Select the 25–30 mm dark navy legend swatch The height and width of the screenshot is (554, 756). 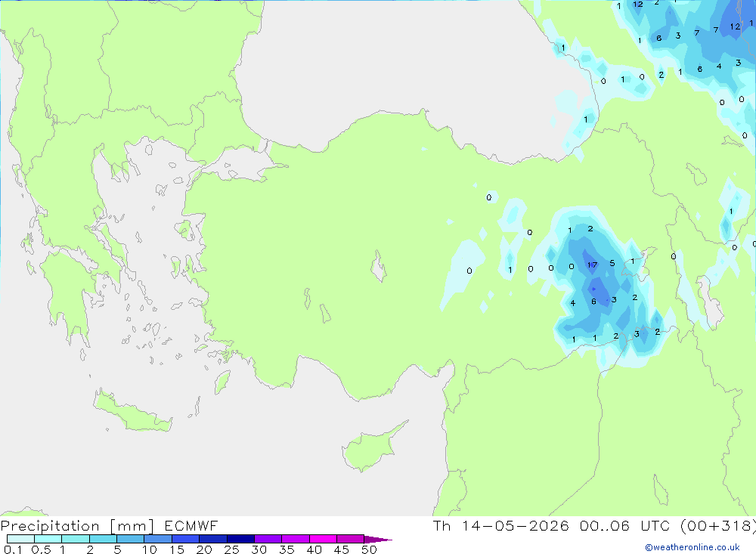tap(240, 539)
